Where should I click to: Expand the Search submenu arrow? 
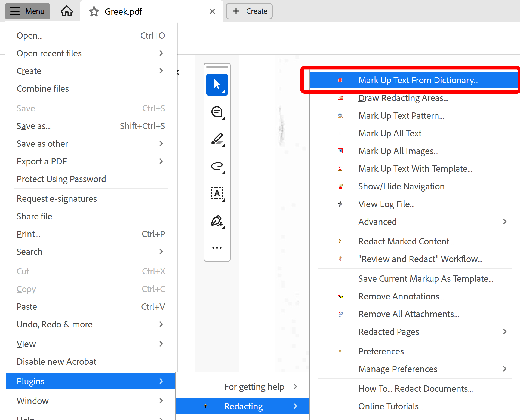[x=161, y=252]
